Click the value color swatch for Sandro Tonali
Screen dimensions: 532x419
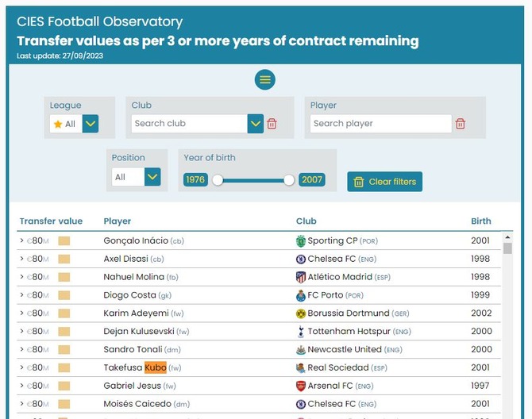pos(64,350)
